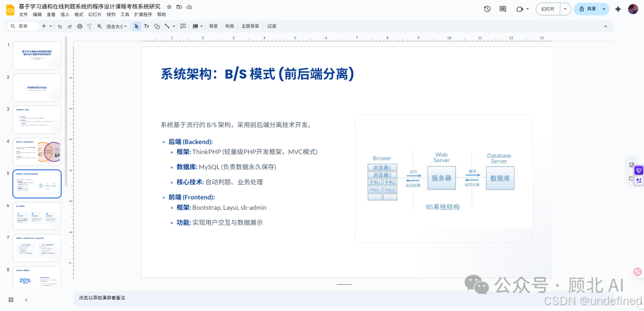Click the pink floating icon at bottom right
This screenshot has width=644, height=311.
pyautogui.click(x=637, y=272)
